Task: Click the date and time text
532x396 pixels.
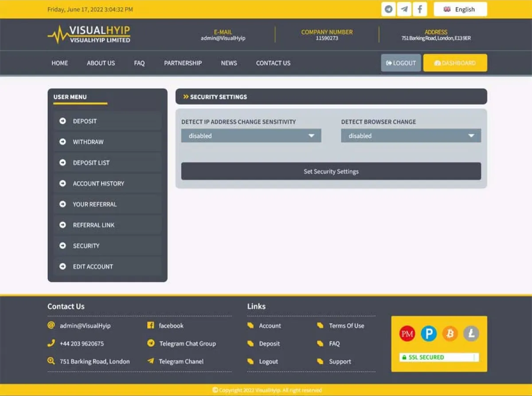Action: click(x=90, y=9)
